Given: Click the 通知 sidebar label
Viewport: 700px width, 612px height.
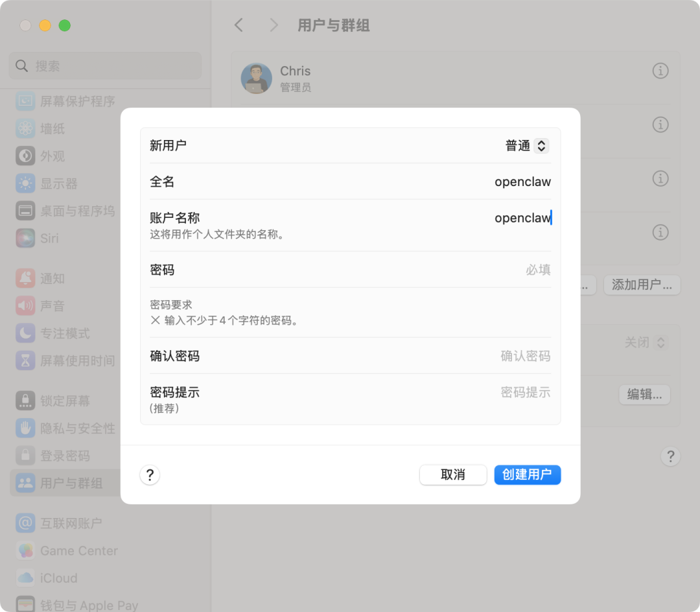Looking at the screenshot, I should pos(52,279).
